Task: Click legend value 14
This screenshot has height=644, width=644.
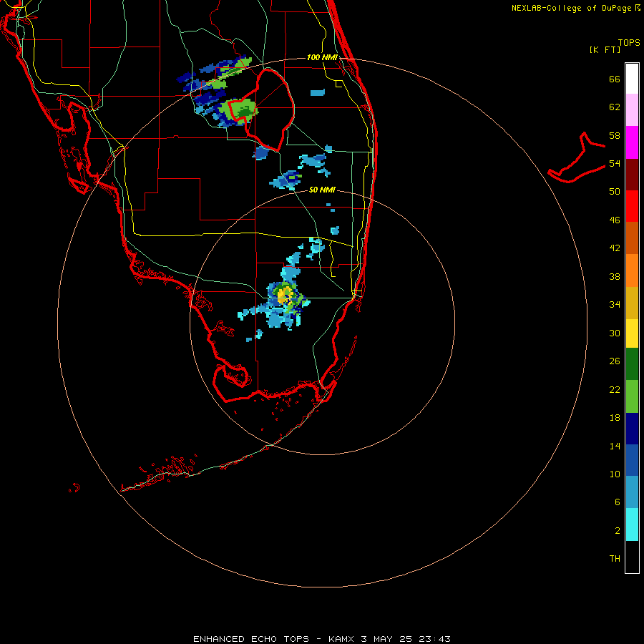Action: [615, 446]
